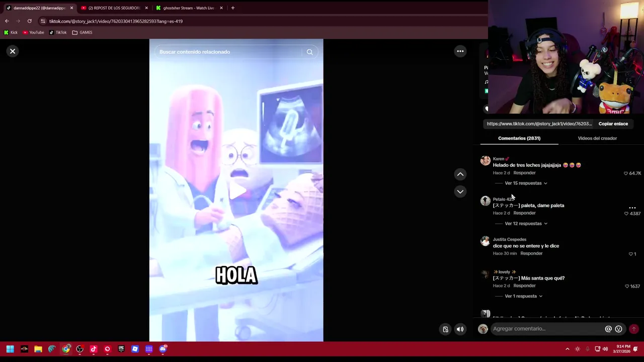This screenshot has width=644, height=362.
Task: Open the three-dot options menu above video
Action: pos(460,51)
